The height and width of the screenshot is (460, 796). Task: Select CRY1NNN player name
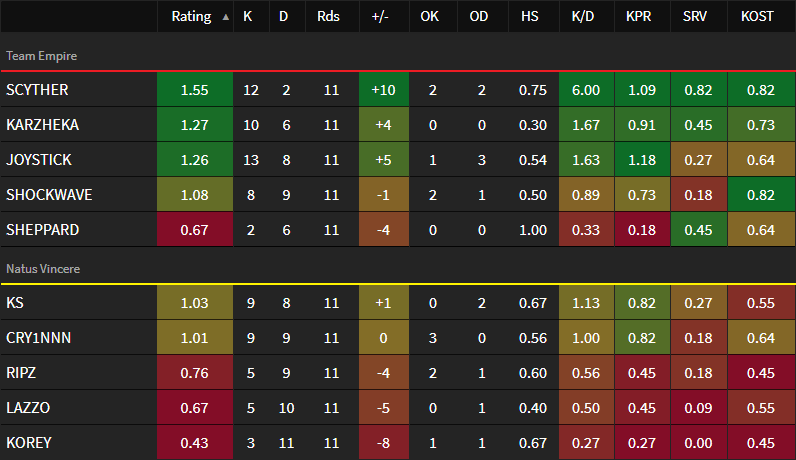[x=38, y=338]
